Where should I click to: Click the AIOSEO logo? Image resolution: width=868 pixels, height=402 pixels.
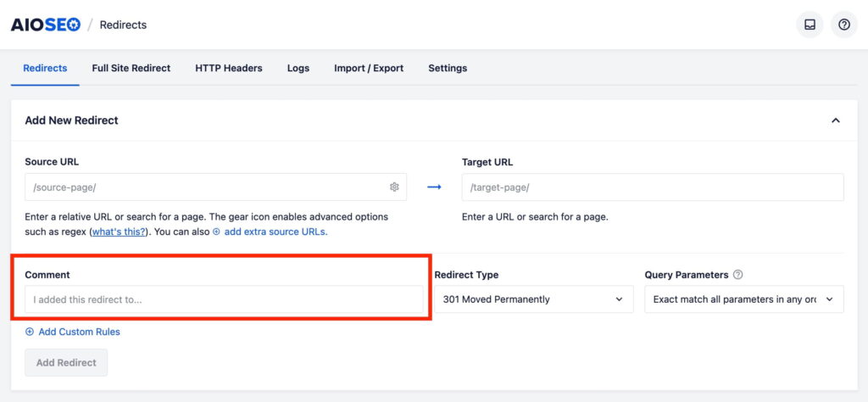[x=46, y=25]
